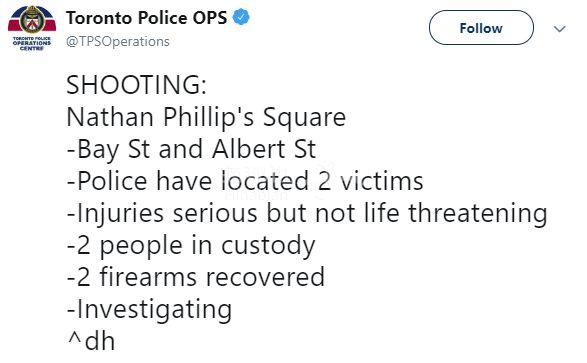The height and width of the screenshot is (363, 587).
Task: Click the '2 firearms recovered' line
Action: point(195,277)
